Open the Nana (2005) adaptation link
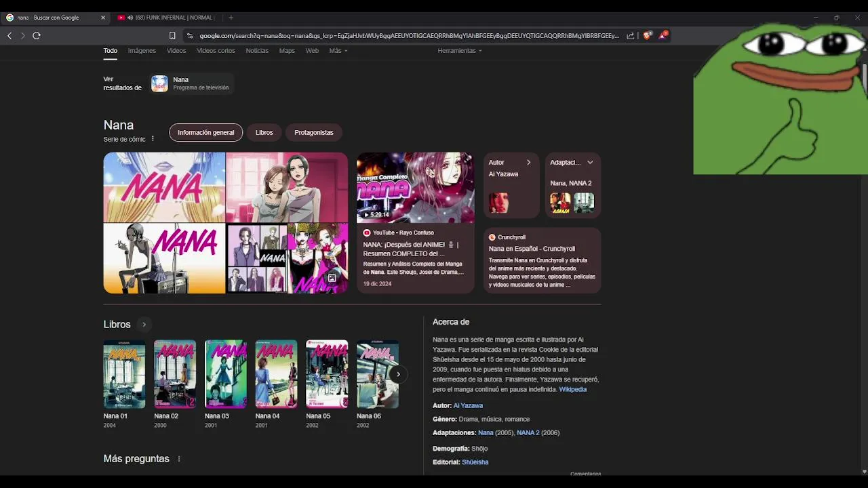 486,432
